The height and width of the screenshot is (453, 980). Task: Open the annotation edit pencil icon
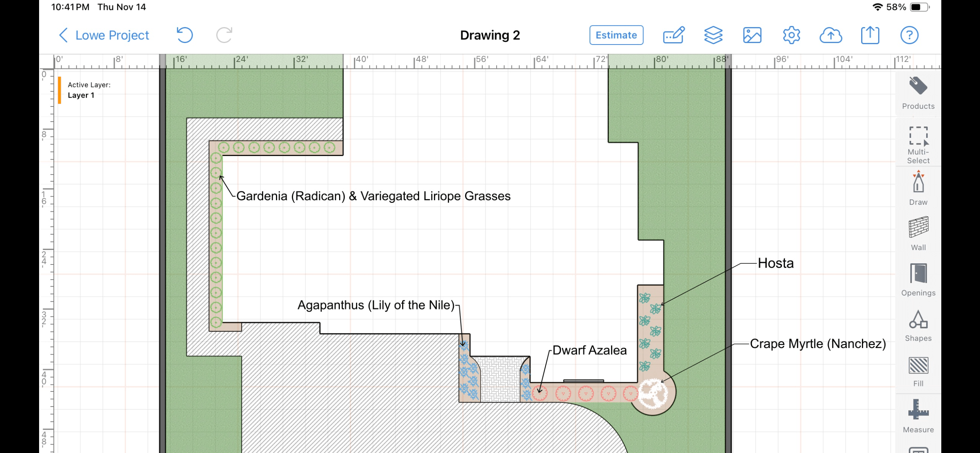pos(673,35)
